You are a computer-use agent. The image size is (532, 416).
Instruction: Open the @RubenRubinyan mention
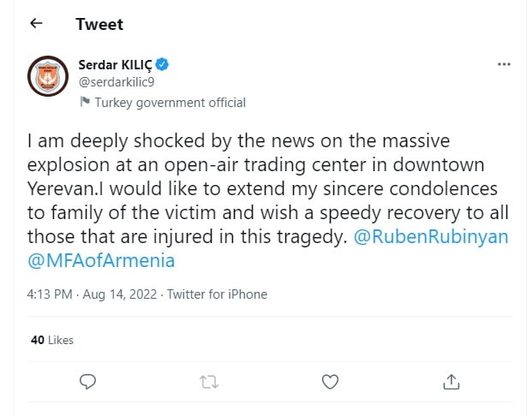[431, 236]
